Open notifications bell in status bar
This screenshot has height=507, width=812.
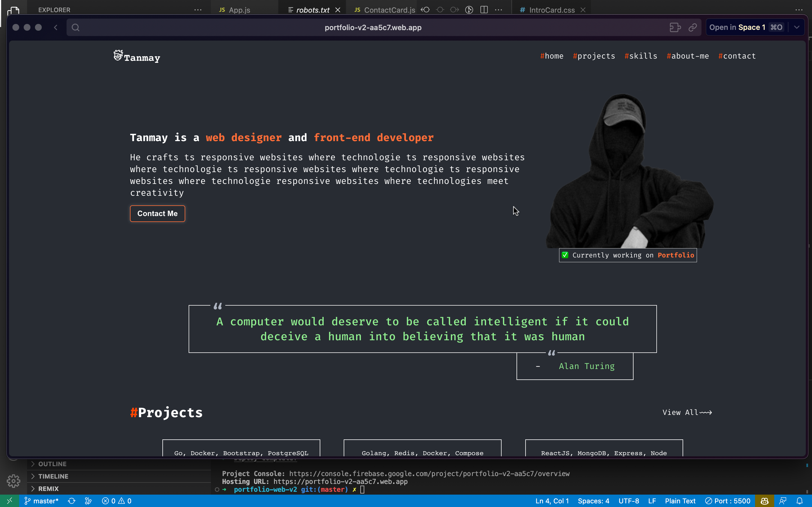[x=800, y=501]
